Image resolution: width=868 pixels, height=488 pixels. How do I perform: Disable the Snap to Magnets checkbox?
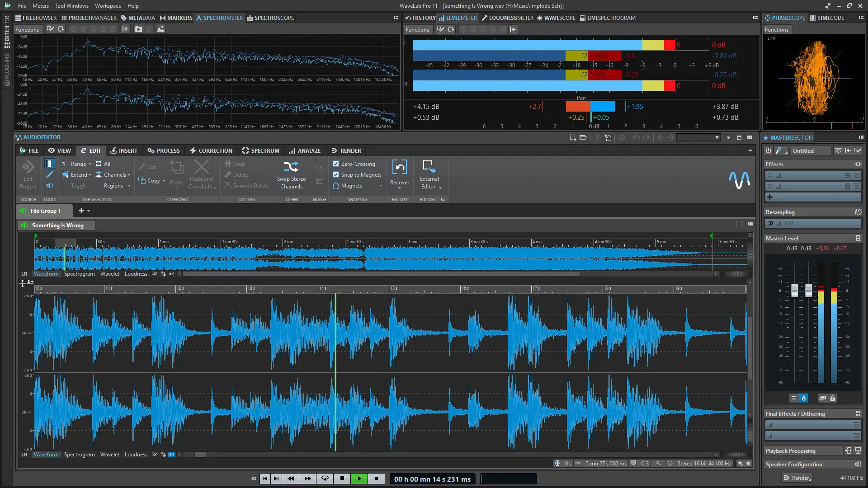click(336, 175)
